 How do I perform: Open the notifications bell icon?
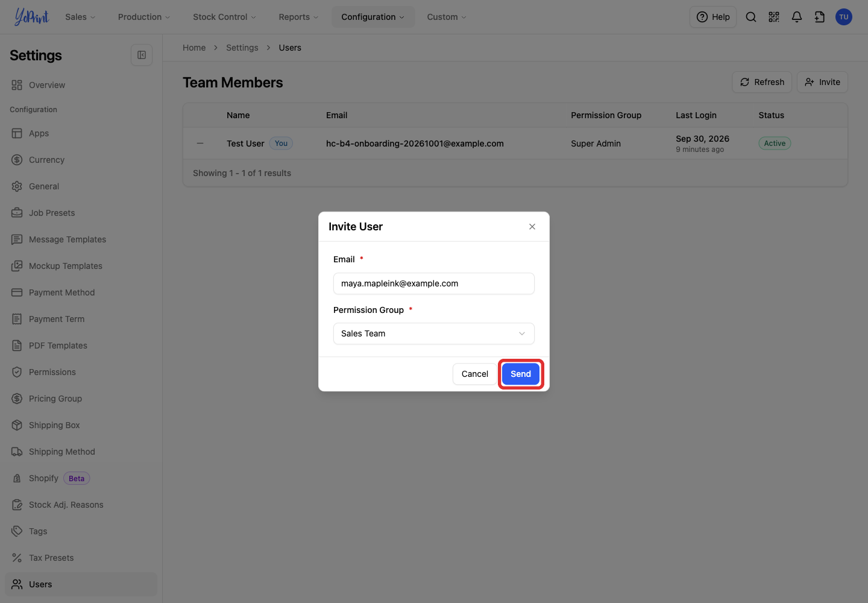click(x=797, y=17)
